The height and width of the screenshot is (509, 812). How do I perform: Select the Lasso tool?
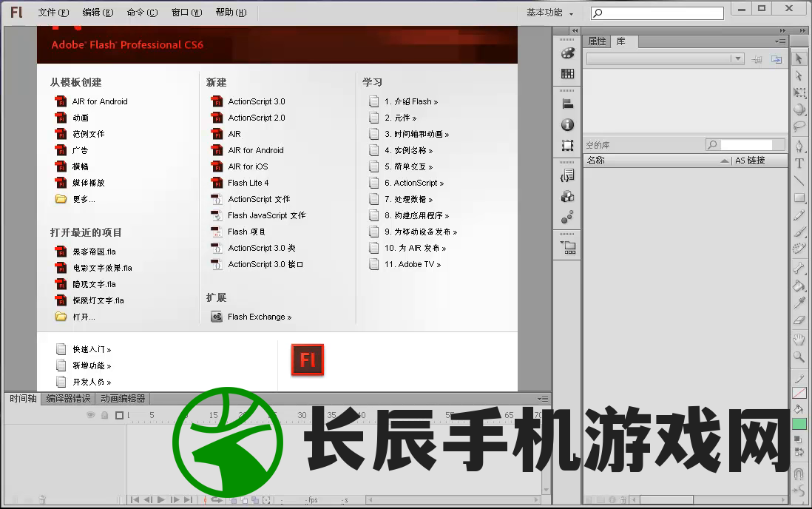799,126
